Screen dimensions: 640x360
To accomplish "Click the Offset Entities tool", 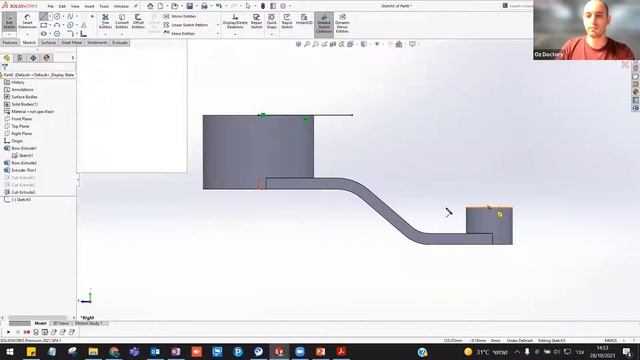I will tap(138, 21).
